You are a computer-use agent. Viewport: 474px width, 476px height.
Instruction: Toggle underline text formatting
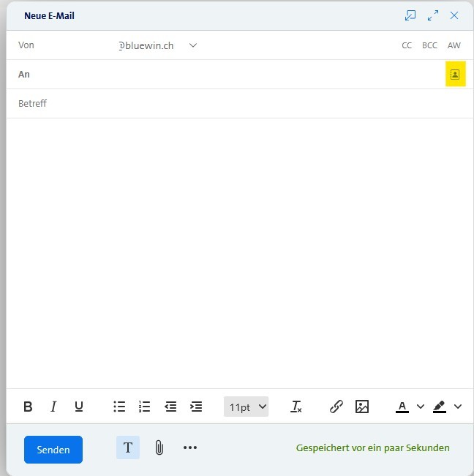pos(79,407)
